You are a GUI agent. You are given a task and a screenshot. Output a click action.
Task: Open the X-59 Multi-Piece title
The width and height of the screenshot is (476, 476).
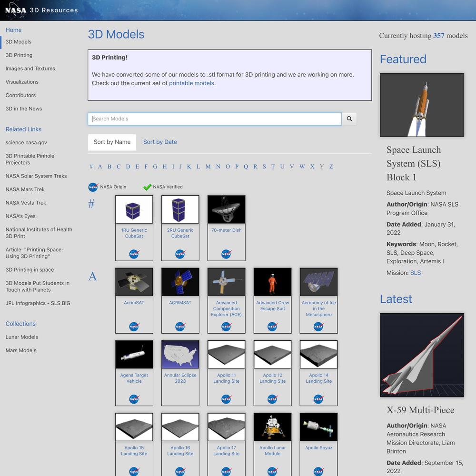click(420, 410)
